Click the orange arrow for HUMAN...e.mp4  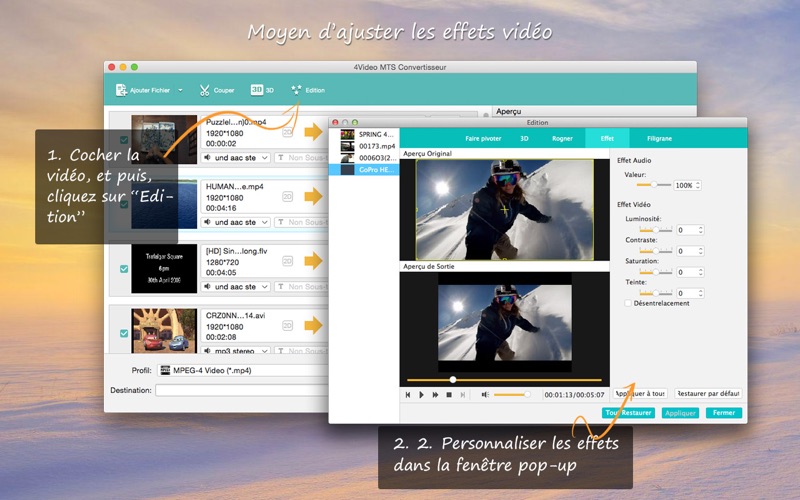(x=313, y=196)
